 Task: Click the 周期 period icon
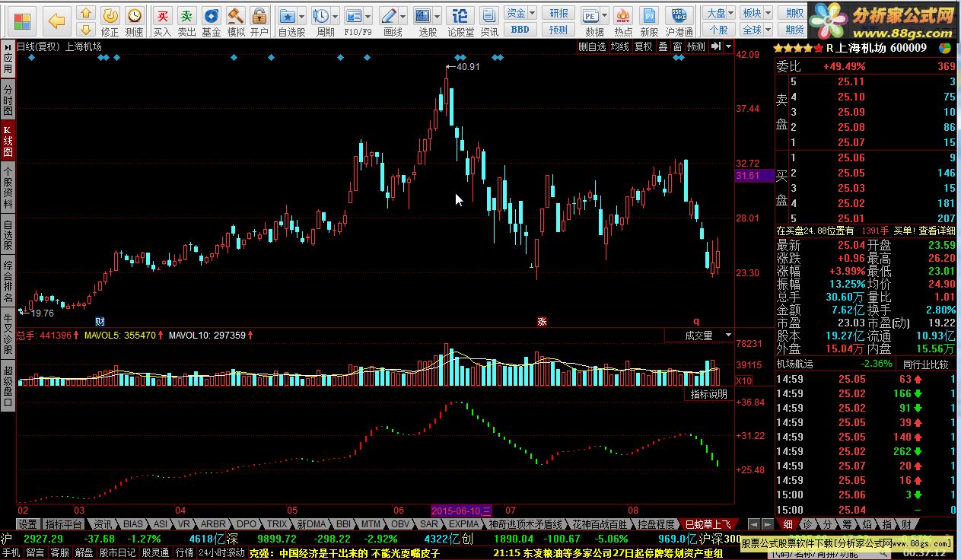pyautogui.click(x=320, y=15)
